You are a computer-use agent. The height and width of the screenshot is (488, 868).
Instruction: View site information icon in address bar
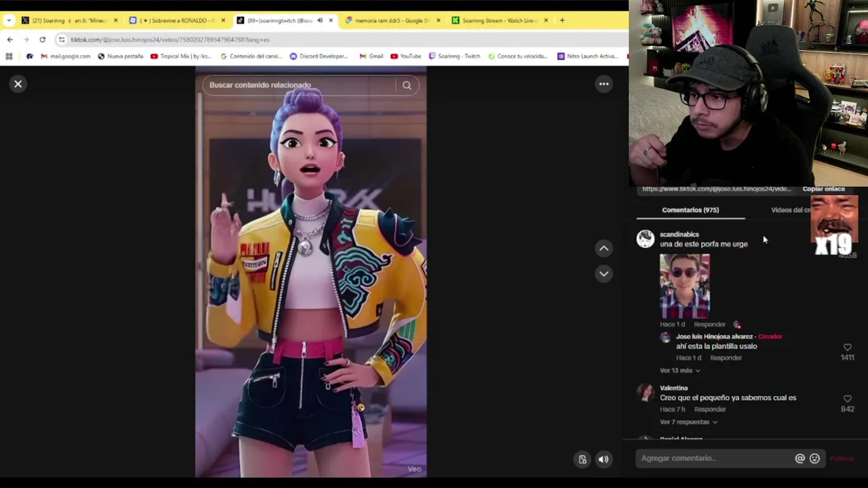click(x=62, y=40)
